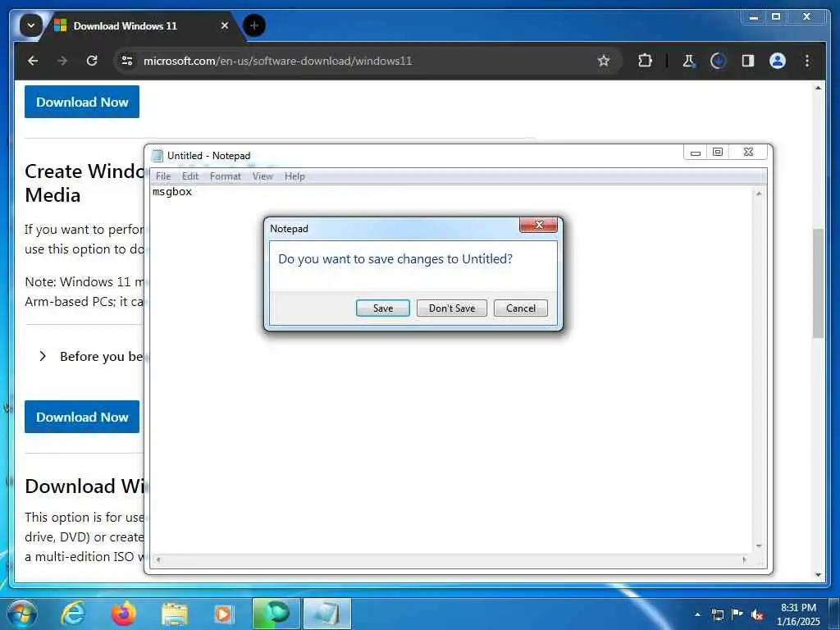Click the muted volume tray icon

pos(757,614)
